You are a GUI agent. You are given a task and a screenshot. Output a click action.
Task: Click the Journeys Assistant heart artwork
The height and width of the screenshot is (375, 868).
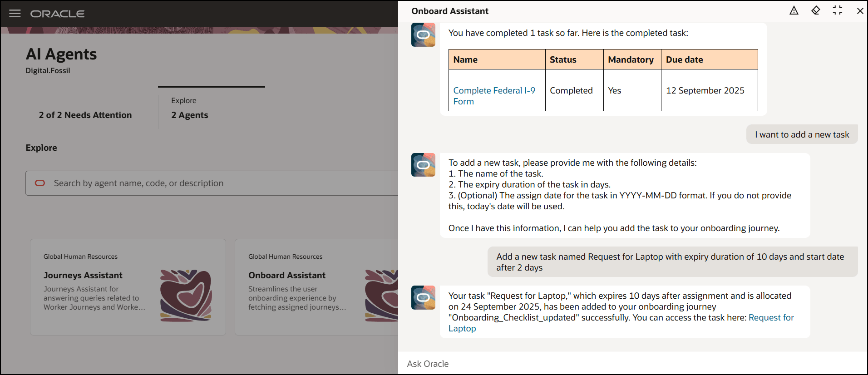(x=186, y=296)
